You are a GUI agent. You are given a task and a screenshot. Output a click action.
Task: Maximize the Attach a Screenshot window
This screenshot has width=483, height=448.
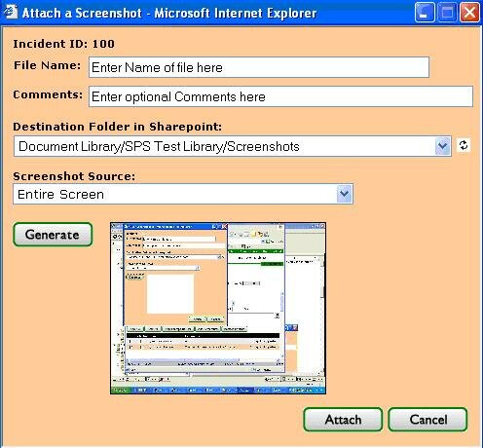[x=447, y=13]
